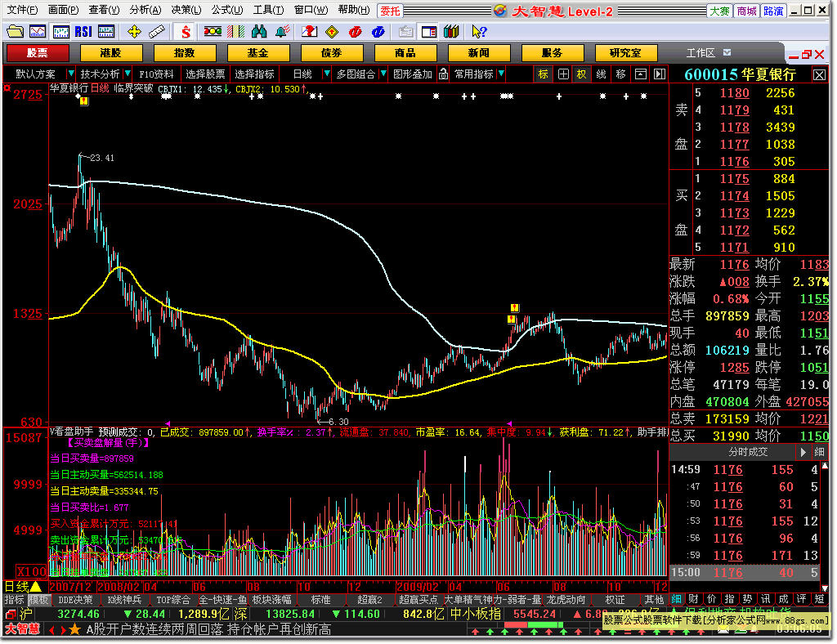Image resolution: width=837 pixels, height=644 pixels.
Task: Select the 龙虎动向 indicator tab
Action: pyautogui.click(x=566, y=600)
